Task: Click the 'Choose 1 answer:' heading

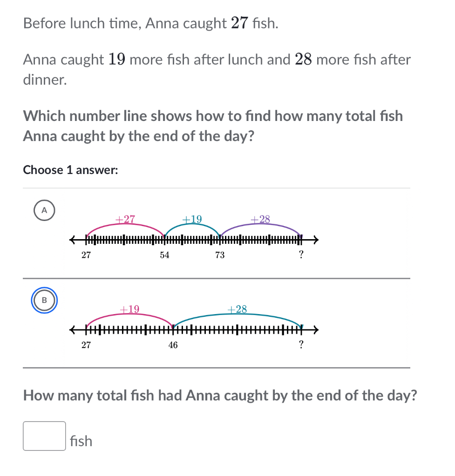Action: click(70, 170)
